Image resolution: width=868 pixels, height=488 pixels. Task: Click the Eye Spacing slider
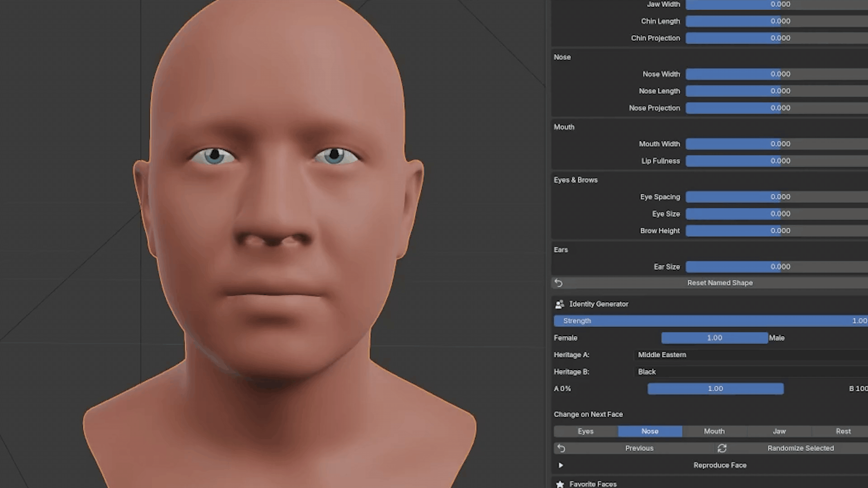coord(777,197)
